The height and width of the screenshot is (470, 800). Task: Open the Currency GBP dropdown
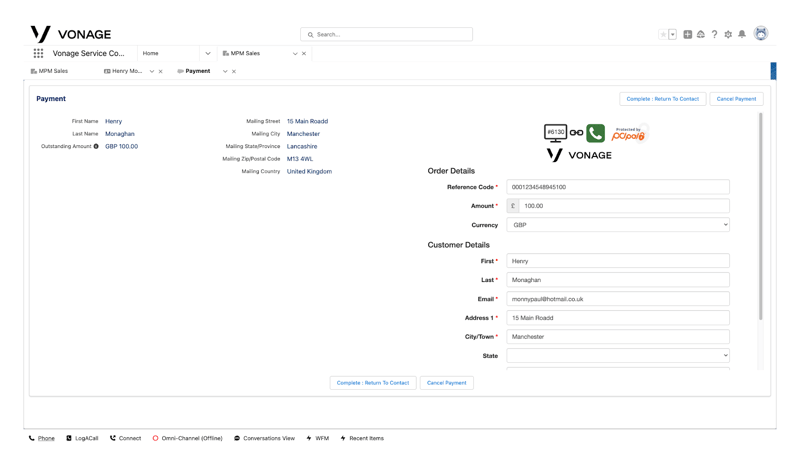coord(617,225)
